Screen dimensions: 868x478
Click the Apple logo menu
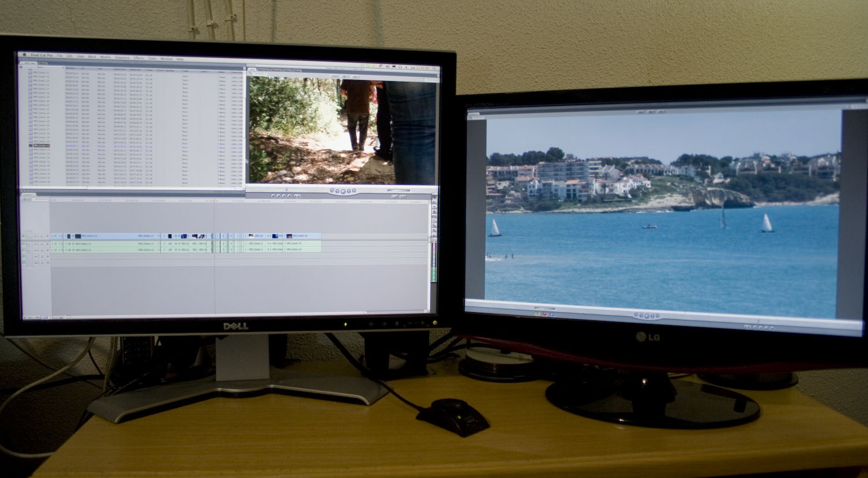[x=24, y=55]
